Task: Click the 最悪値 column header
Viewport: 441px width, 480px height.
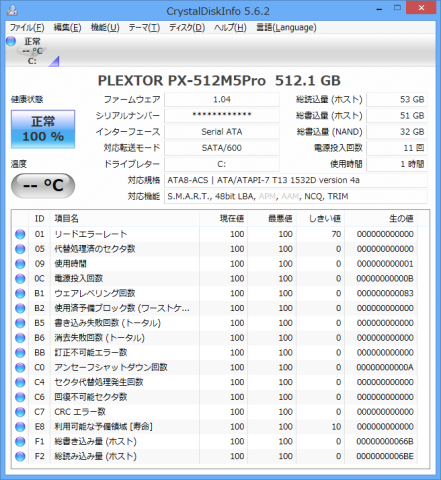Action: [x=272, y=219]
